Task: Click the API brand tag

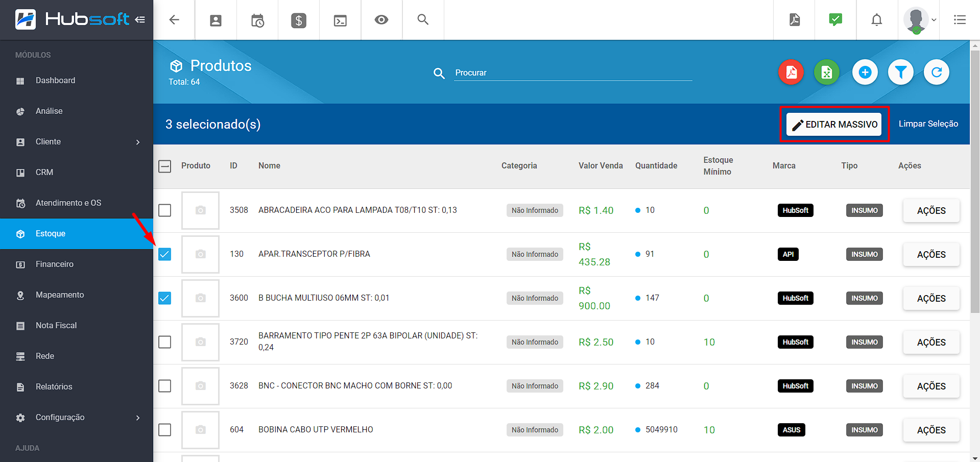Action: pos(788,254)
